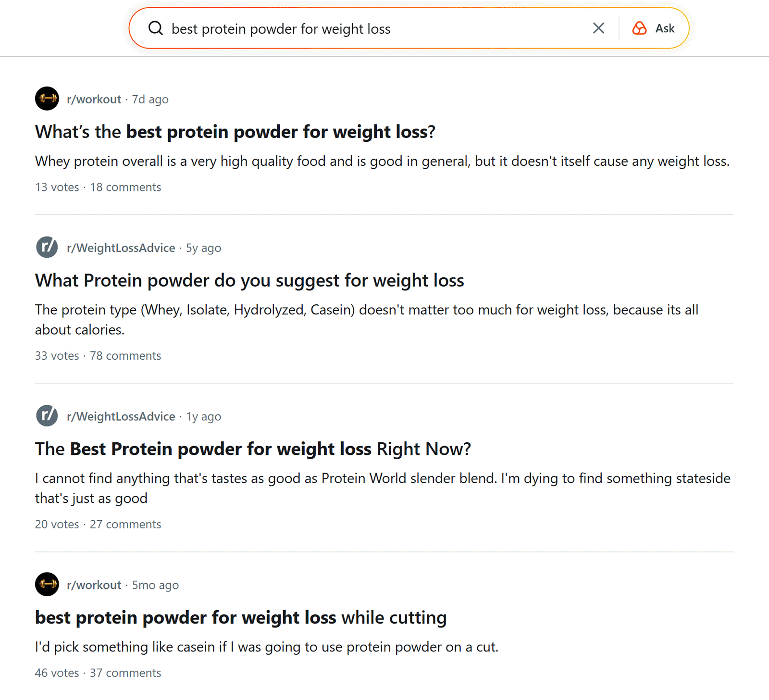Click the r/WeightLossAdvice avatar on the third result
Image resolution: width=769 pixels, height=700 pixels.
coord(47,415)
